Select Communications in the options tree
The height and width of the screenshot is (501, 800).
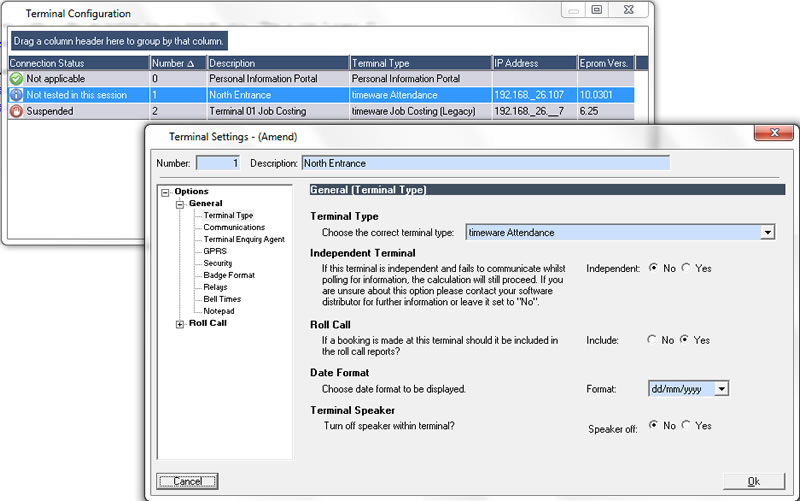[x=234, y=227]
